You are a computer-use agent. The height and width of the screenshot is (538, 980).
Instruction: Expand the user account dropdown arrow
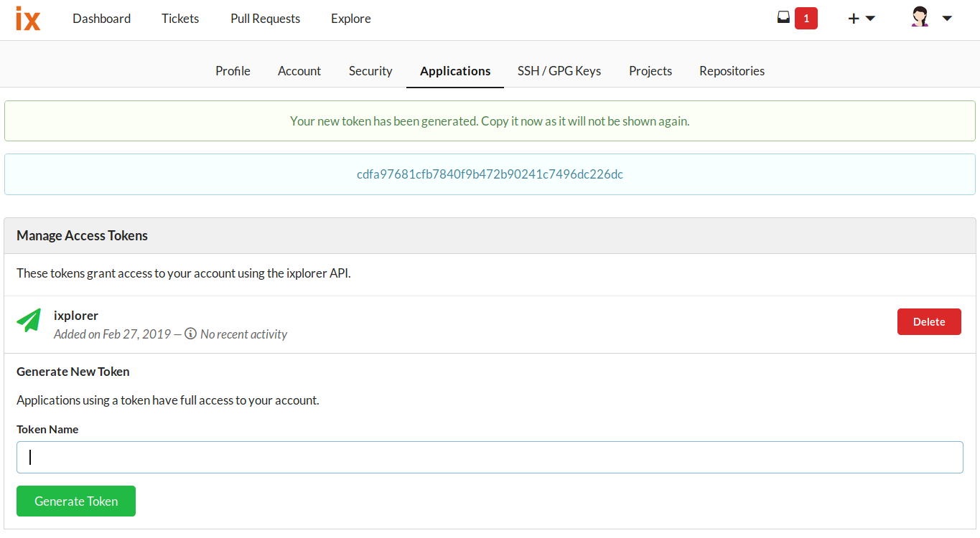(x=947, y=19)
